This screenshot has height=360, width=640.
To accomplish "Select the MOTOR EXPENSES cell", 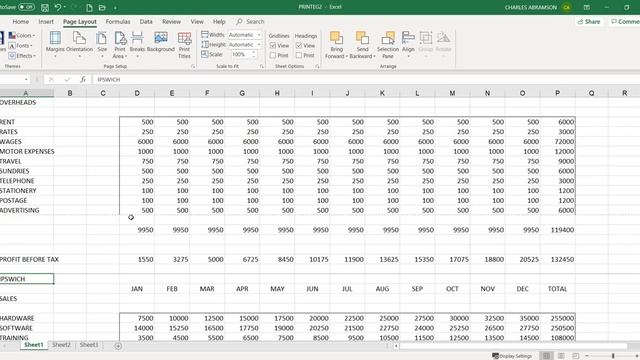I will point(27,151).
